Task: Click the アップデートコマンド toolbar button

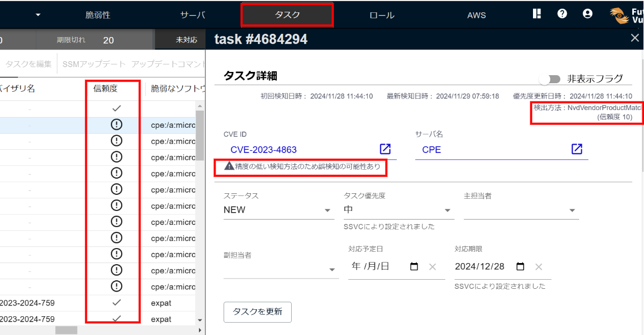Action: (168, 64)
